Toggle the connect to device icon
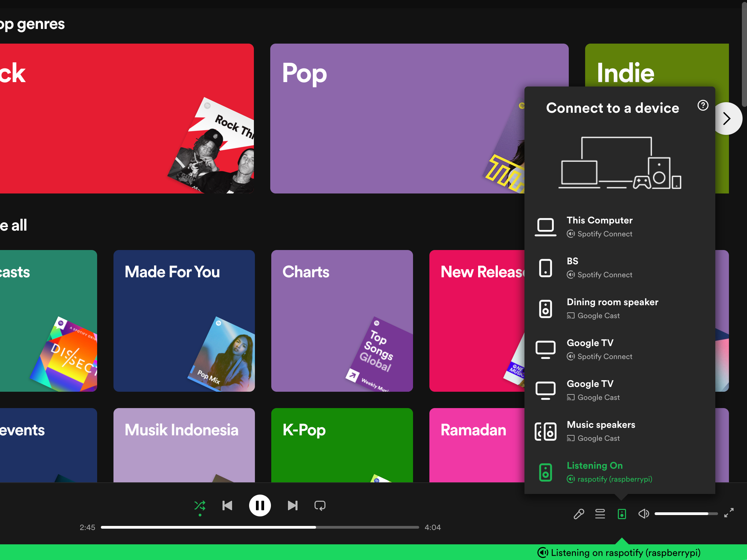The height and width of the screenshot is (560, 747). pyautogui.click(x=622, y=514)
